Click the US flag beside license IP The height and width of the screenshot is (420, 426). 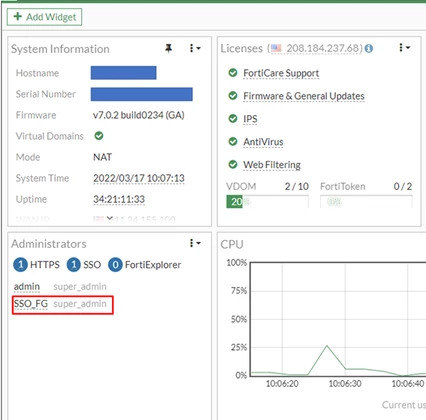[276, 48]
